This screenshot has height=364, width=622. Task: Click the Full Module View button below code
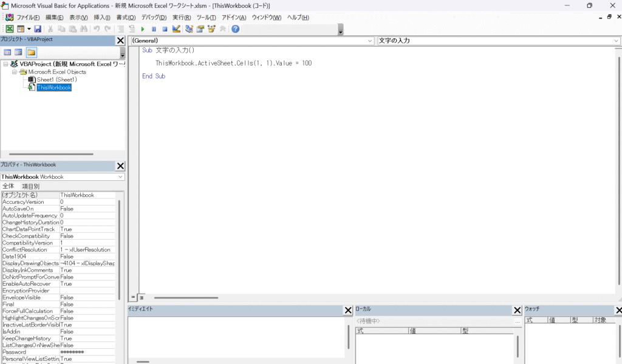[142, 297]
